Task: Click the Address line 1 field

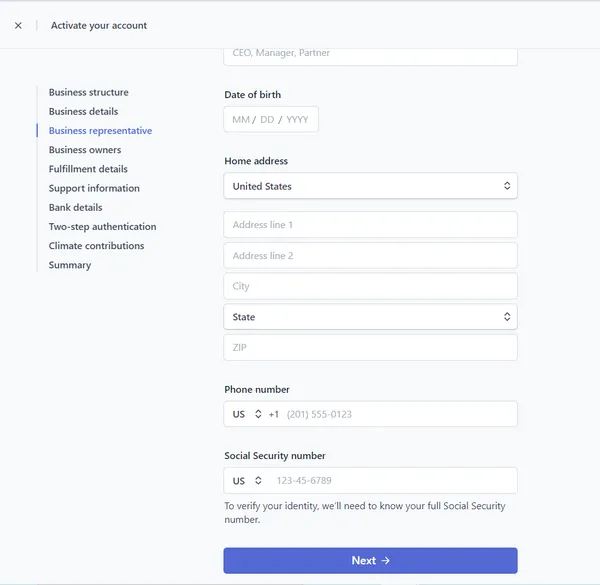Action: tap(370, 225)
